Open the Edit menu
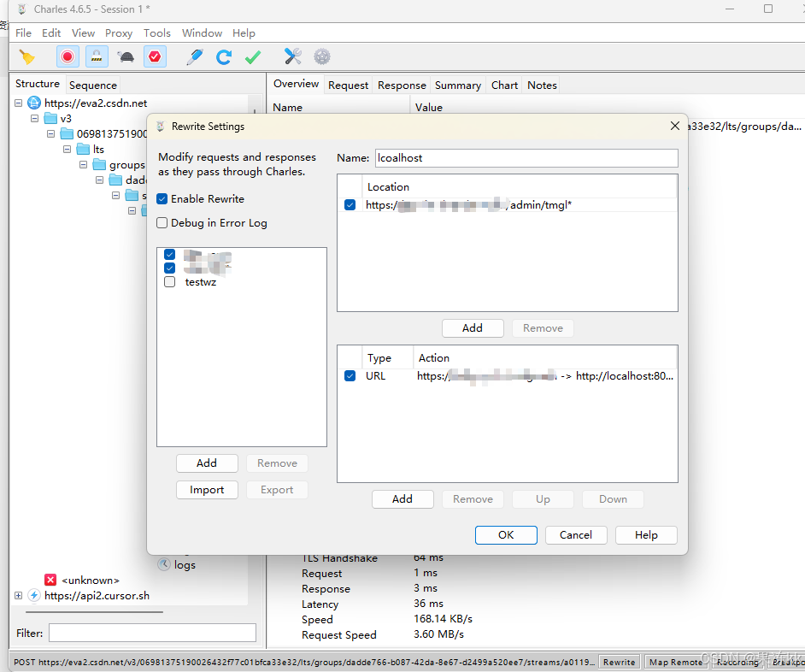 pyautogui.click(x=51, y=32)
